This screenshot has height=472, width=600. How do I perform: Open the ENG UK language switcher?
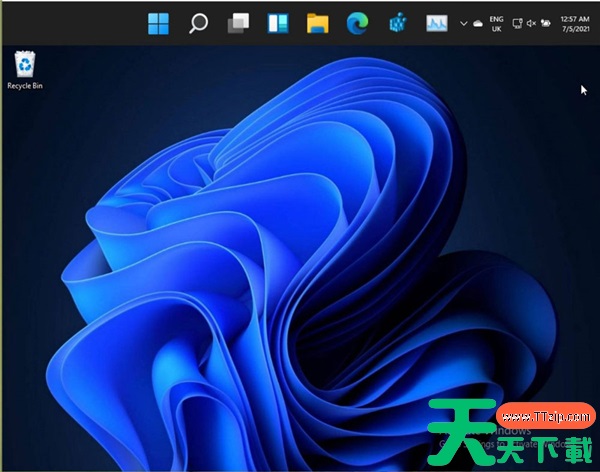[496, 22]
